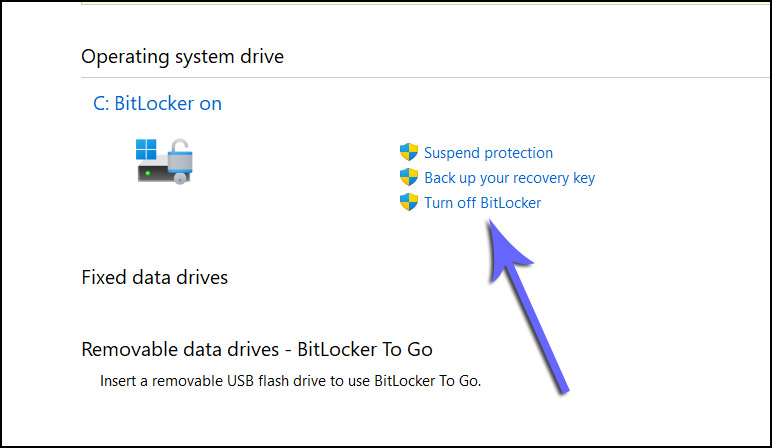Click the C: drive BitLocker icon
Image resolution: width=772 pixels, height=448 pixels.
[x=164, y=160]
